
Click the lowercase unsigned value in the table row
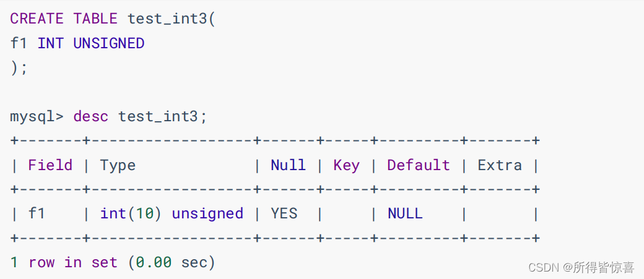click(207, 213)
